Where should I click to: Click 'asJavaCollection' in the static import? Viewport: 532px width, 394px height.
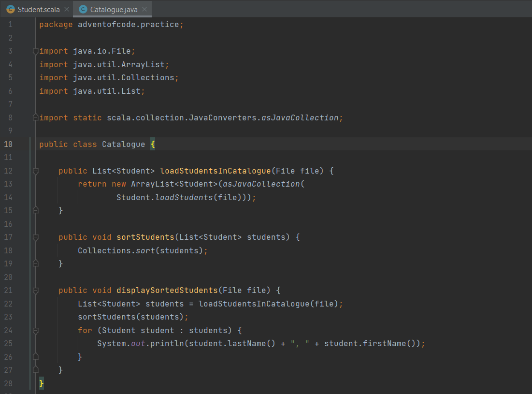coord(300,117)
